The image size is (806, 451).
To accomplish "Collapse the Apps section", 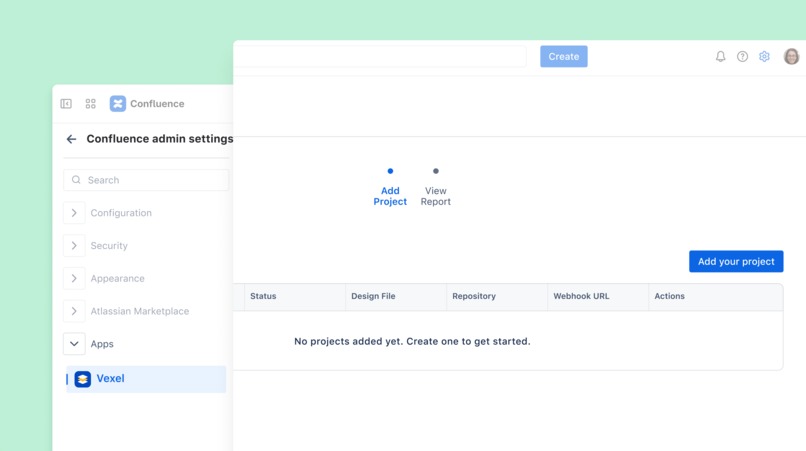I will tap(74, 344).
